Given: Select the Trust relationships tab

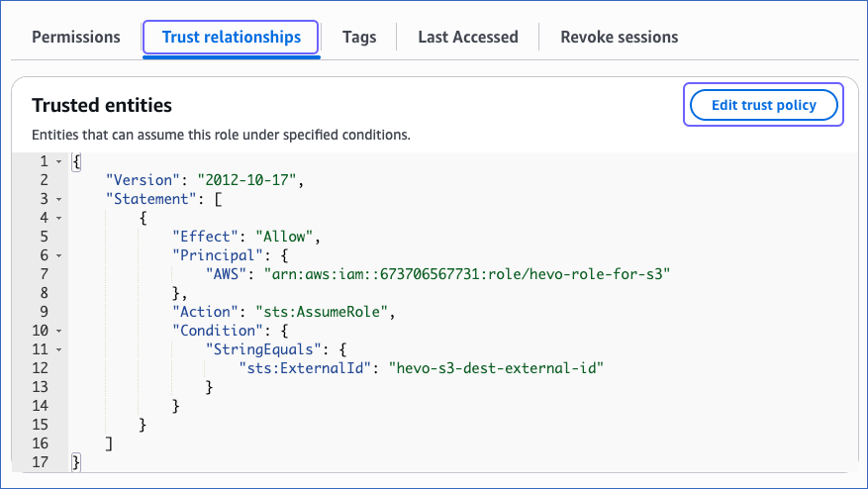Looking at the screenshot, I should 231,38.
